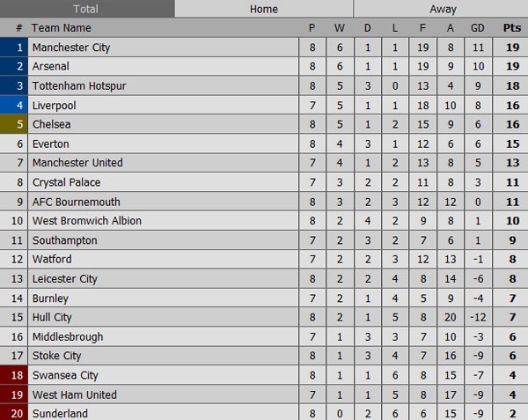This screenshot has width=528, height=420.
Task: Click the GD column header
Action: [478, 28]
